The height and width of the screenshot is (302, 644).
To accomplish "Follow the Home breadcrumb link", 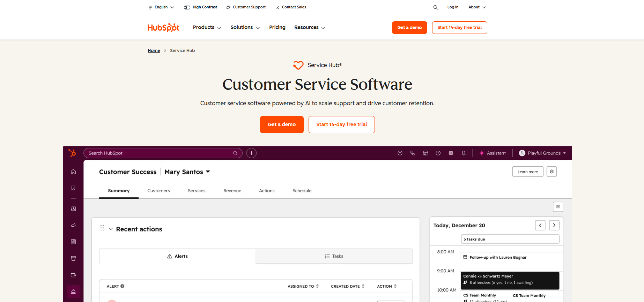I will [154, 51].
